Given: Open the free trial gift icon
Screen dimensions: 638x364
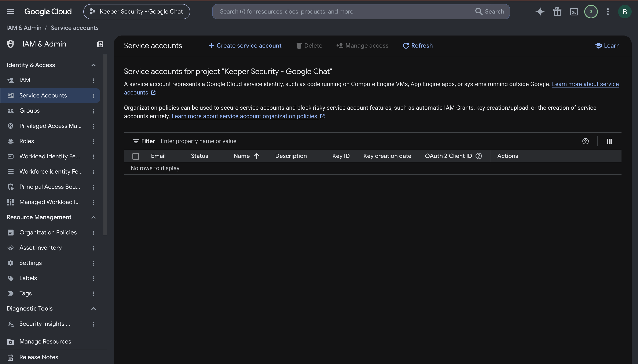Looking at the screenshot, I should 557,11.
